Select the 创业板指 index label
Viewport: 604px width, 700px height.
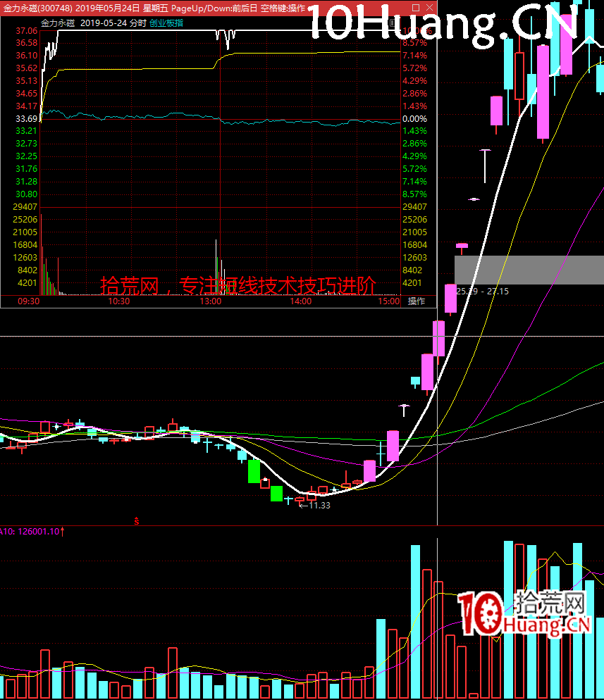coord(166,23)
